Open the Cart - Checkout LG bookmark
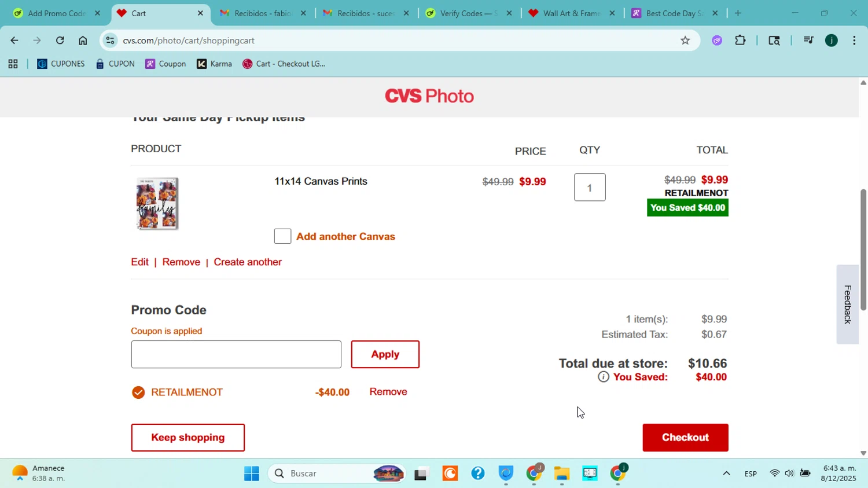868x488 pixels. [x=284, y=64]
